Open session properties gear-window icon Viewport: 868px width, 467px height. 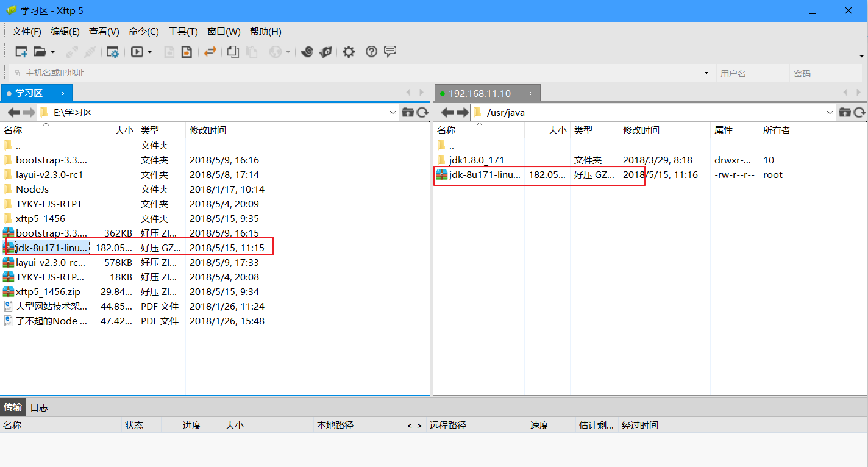[113, 52]
